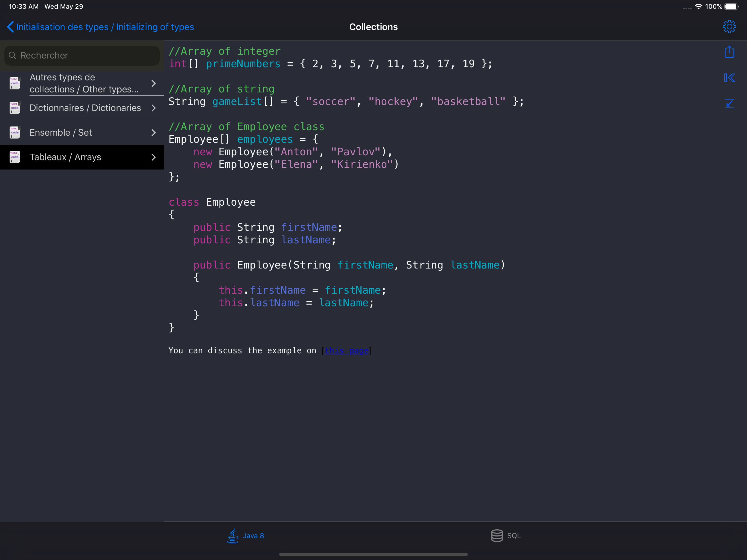
Task: Click the Ensemble / Set code icon
Action: click(15, 133)
